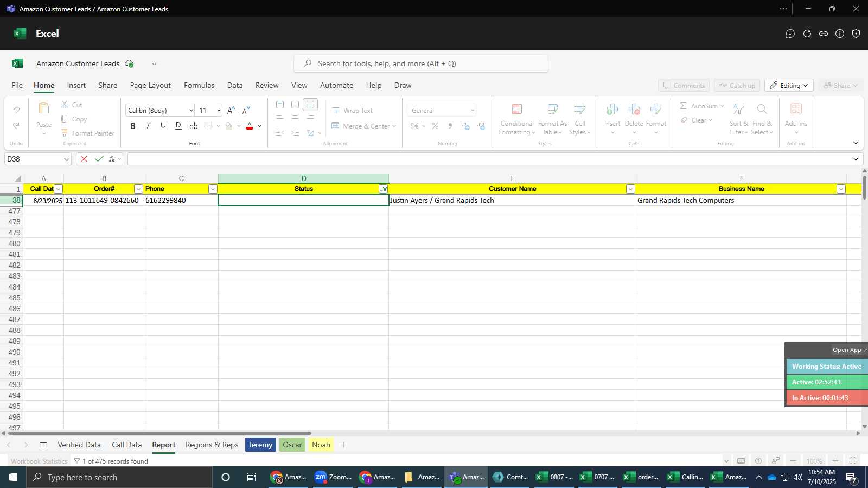
Task: Open Conditional Formatting menu
Action: pos(517,119)
